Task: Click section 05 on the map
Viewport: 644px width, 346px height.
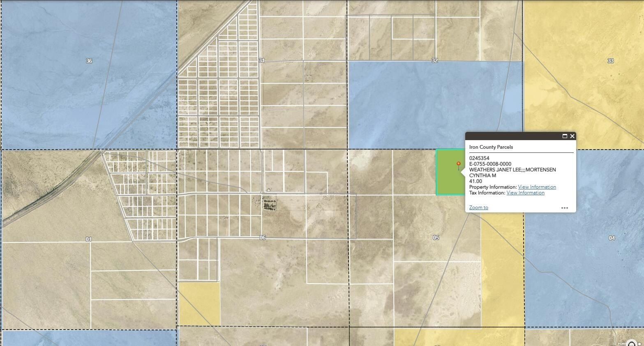Action: pyautogui.click(x=436, y=238)
